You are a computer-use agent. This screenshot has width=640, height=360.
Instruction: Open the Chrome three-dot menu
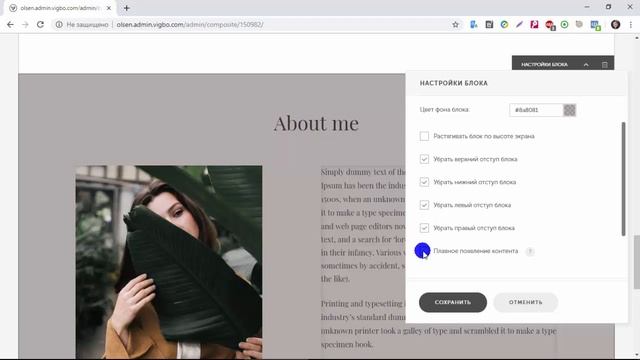click(x=631, y=24)
